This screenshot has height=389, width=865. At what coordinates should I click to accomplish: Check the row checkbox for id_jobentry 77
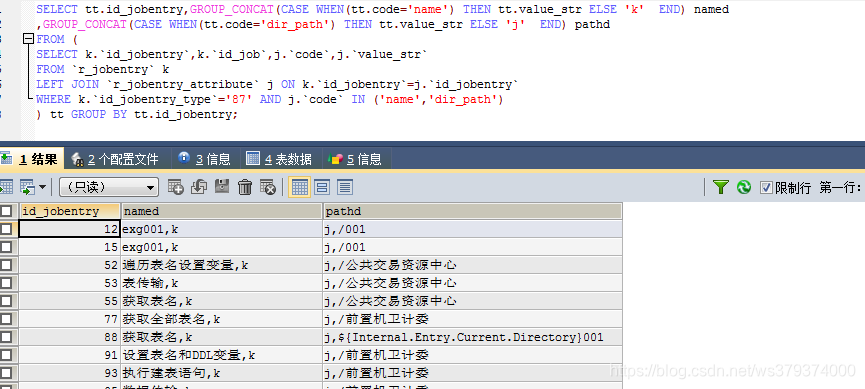[6, 319]
